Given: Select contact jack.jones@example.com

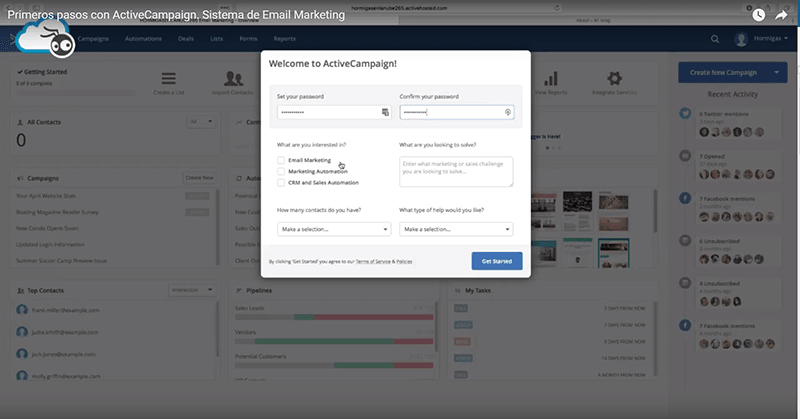Looking at the screenshot, I should 63,354.
